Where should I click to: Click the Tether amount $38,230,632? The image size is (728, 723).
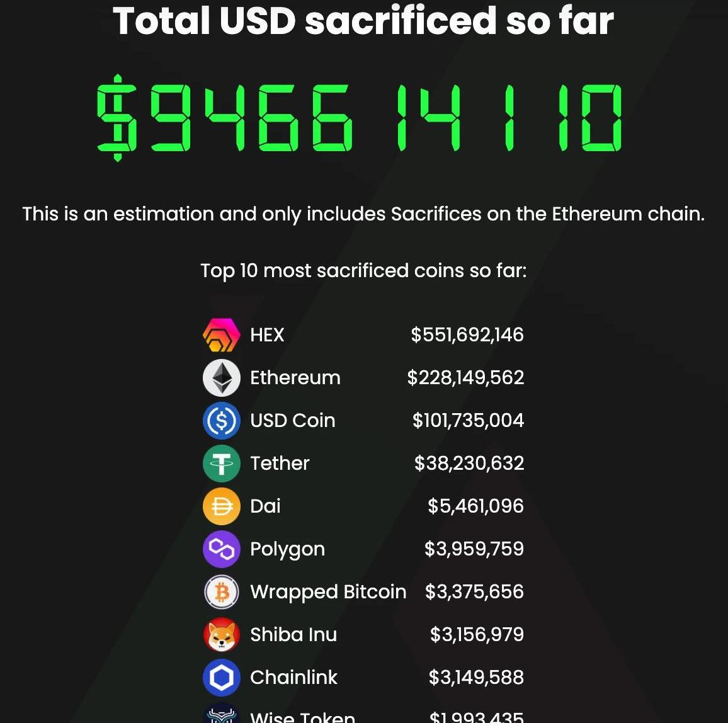469,464
